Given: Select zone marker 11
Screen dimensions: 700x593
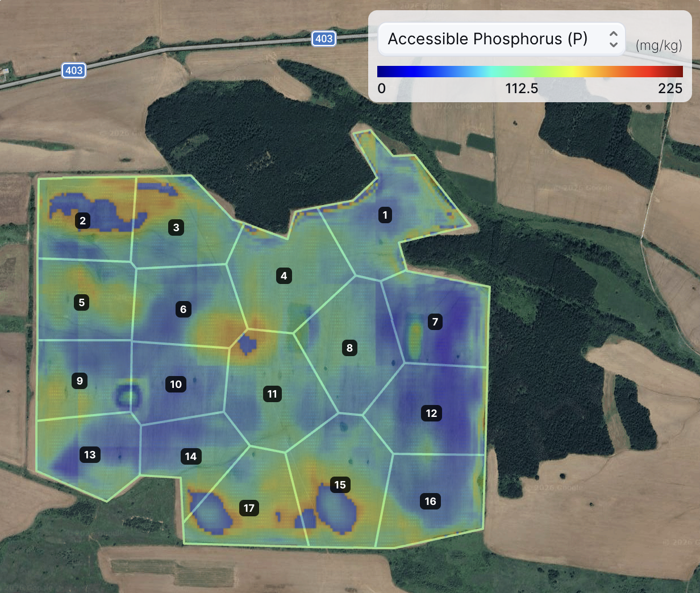Looking at the screenshot, I should click(272, 394).
